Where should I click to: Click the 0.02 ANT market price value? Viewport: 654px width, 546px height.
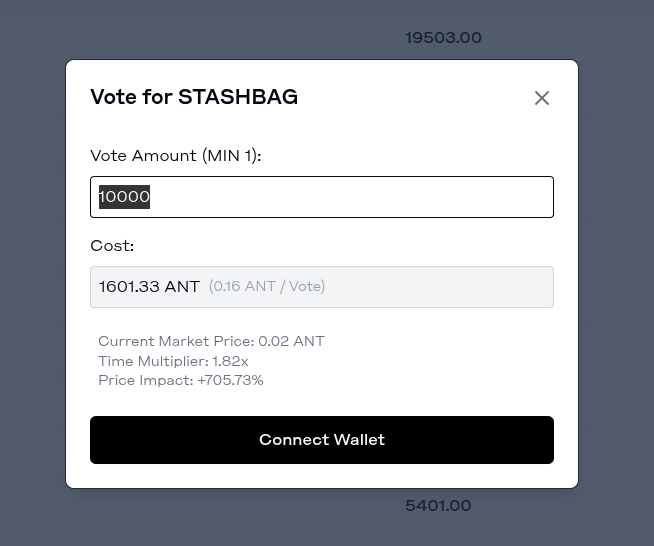291,341
